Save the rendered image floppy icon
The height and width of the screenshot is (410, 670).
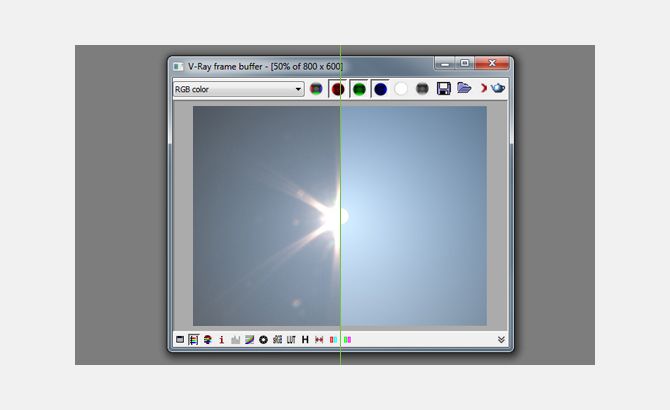pos(444,88)
